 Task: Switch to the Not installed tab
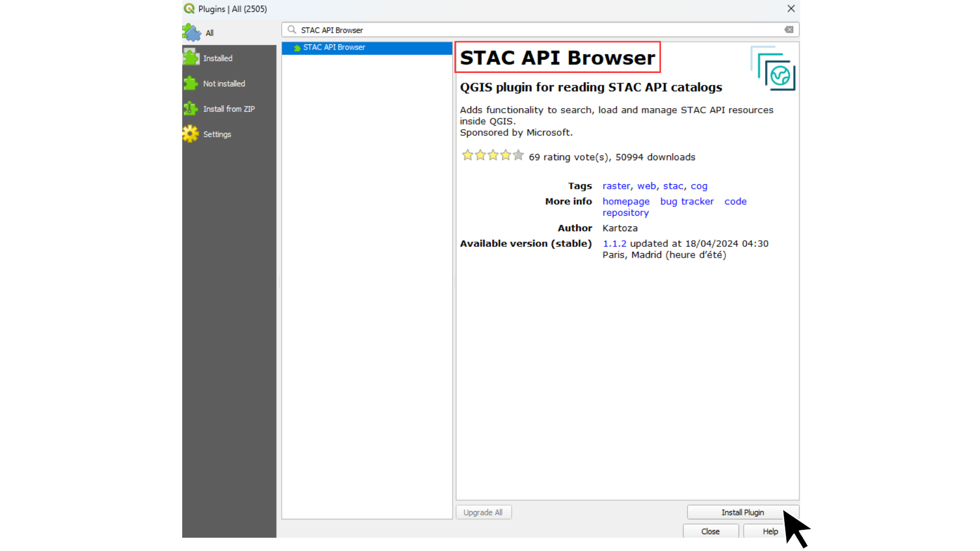click(229, 84)
